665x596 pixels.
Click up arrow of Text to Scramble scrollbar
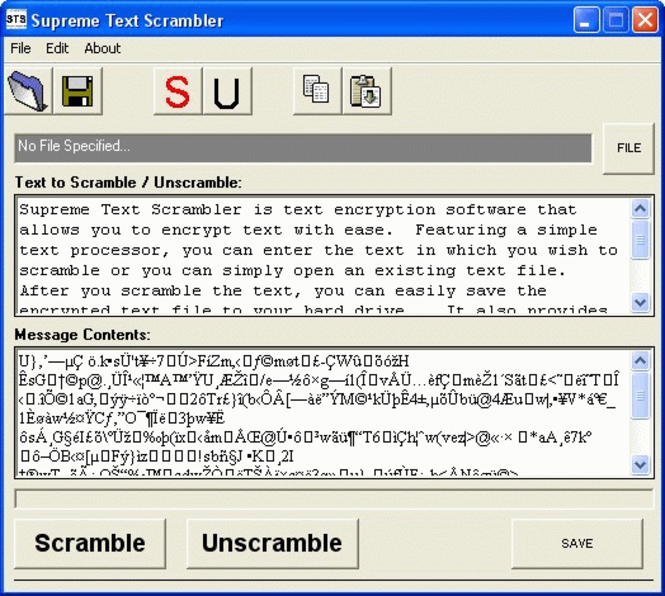(640, 208)
